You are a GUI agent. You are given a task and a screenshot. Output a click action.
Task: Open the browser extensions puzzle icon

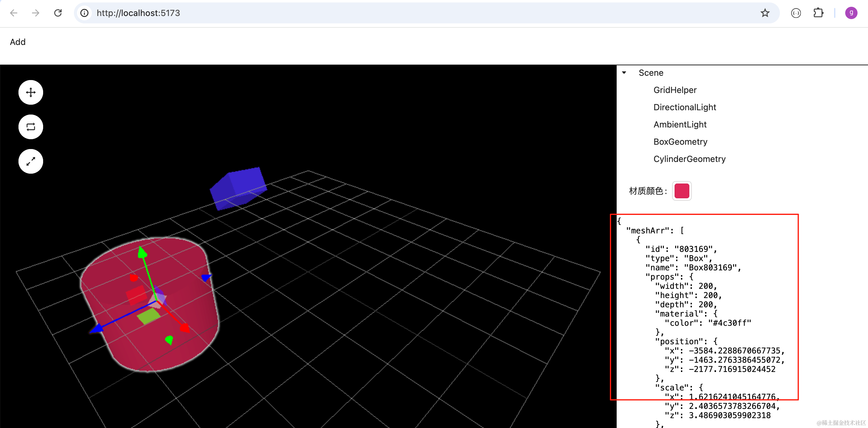[x=818, y=13]
